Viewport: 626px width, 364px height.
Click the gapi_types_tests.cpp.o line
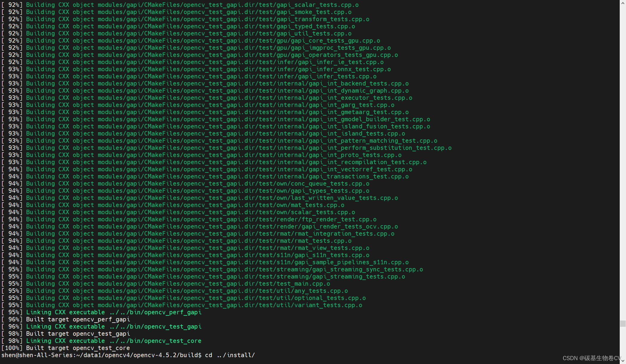click(x=185, y=191)
